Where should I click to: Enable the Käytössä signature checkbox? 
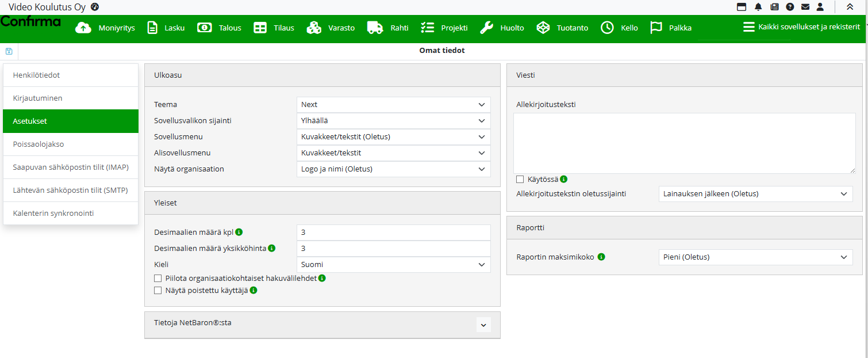tap(520, 180)
